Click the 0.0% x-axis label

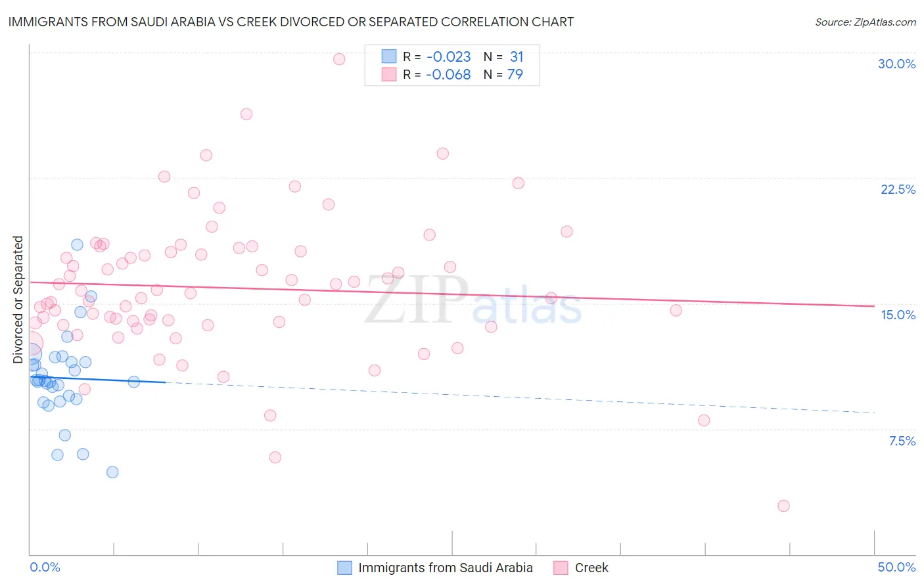45,567
